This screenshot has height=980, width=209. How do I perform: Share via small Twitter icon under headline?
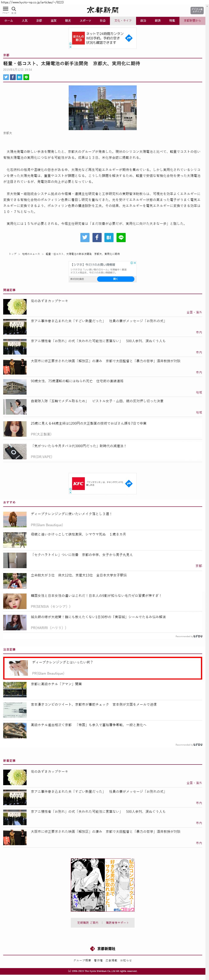6,77
